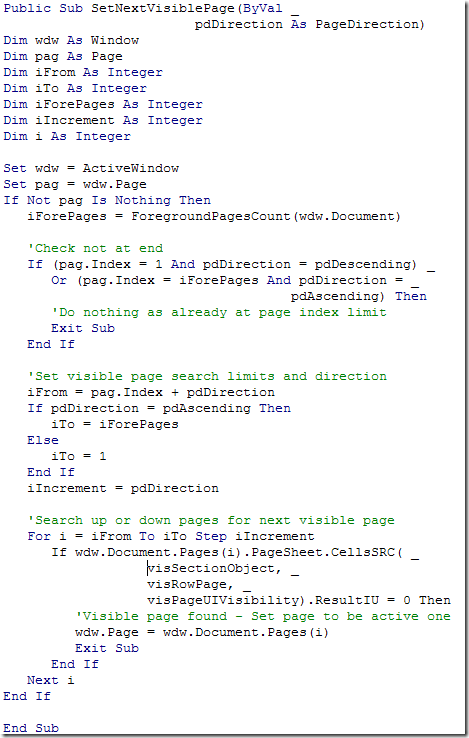Click "If pdDirection = pdAscending Then" line
The image size is (469, 738).
tap(159, 408)
